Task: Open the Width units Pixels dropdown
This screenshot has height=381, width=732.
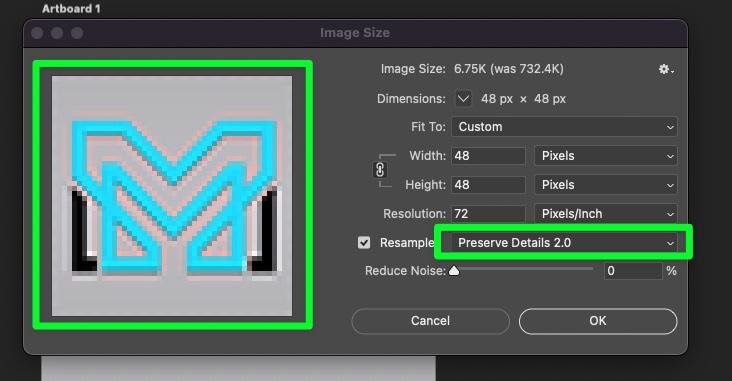Action: coord(606,156)
